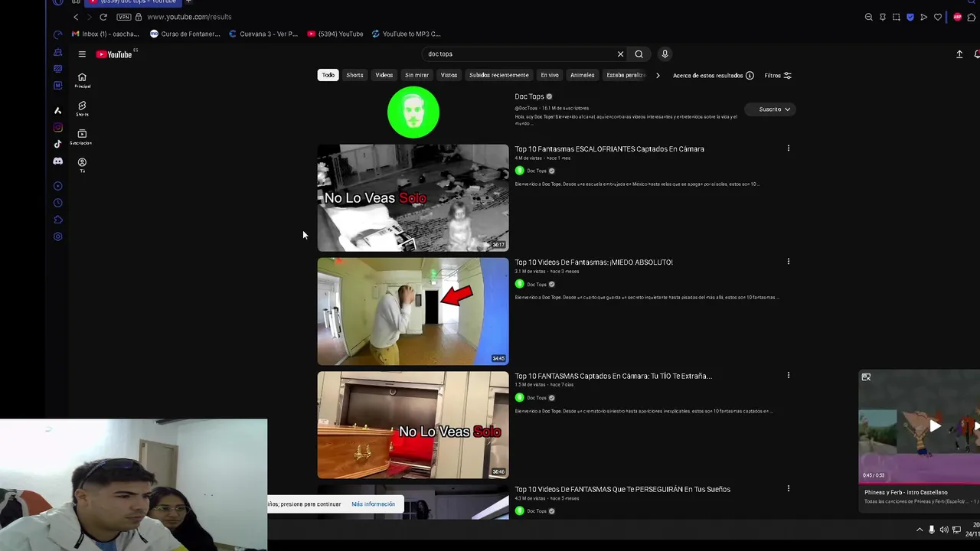
Task: Select the En vivo filter chip
Action: click(x=550, y=75)
